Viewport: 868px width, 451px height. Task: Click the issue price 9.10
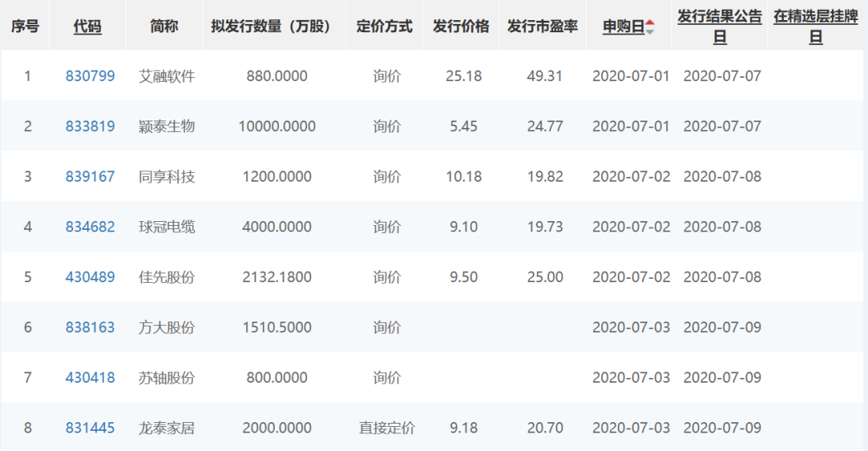pos(464,227)
